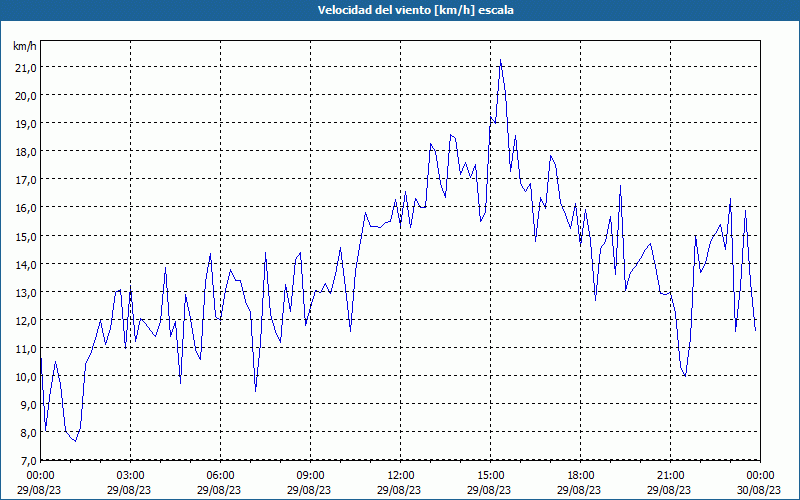Select the 18,0 y-axis label
The image size is (800, 500).
tap(26, 152)
